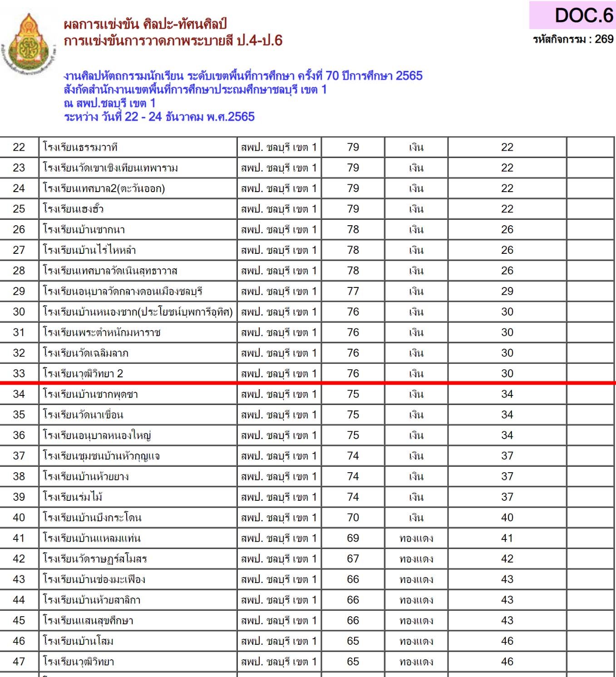Click the rank 42 cell in last numbered column
Screen dimensions: 616x677
[507, 559]
